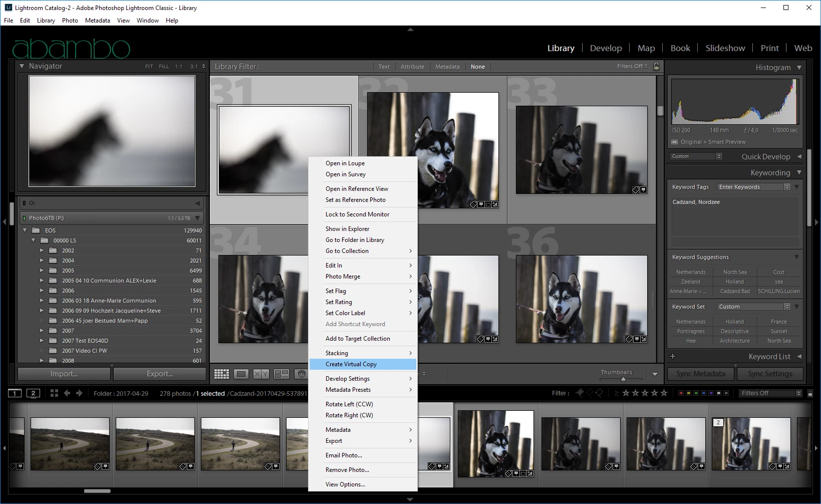Click the stack count badge '2' on filmstrip thumbnail

(x=718, y=422)
